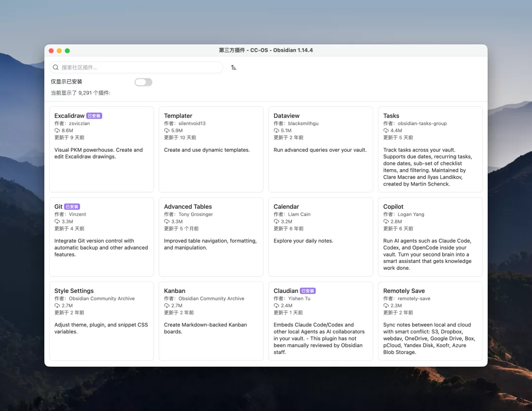Click the Claudian installed badge
The height and width of the screenshot is (411, 532).
point(308,291)
